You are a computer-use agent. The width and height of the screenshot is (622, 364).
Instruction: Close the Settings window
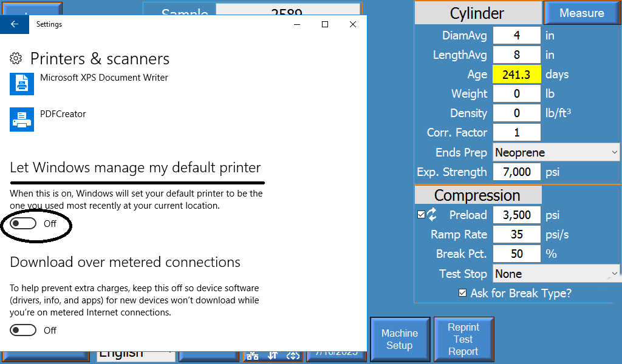(x=353, y=24)
